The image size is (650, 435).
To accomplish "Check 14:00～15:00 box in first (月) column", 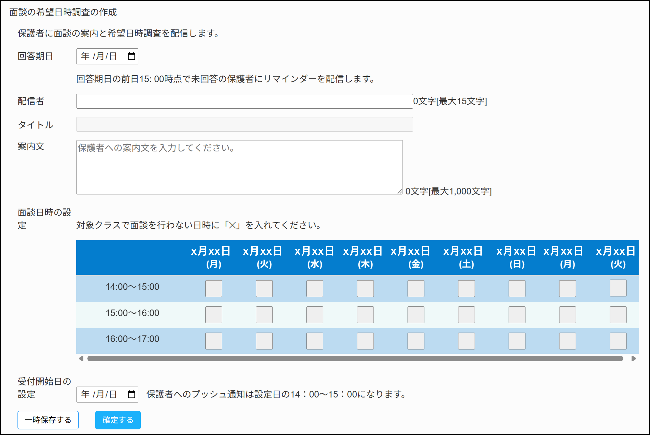I will [x=213, y=289].
